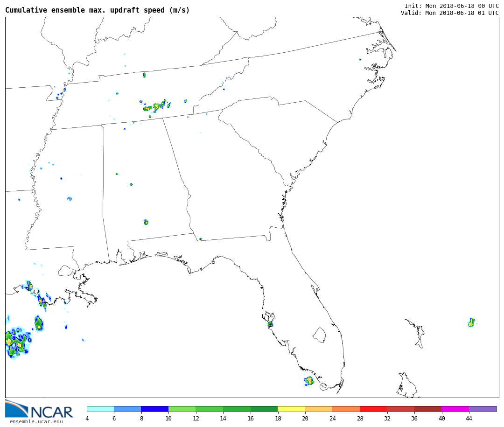The height and width of the screenshot is (427, 504).
Task: Pick the light green 10-12 color swatch
Action: pos(182,409)
